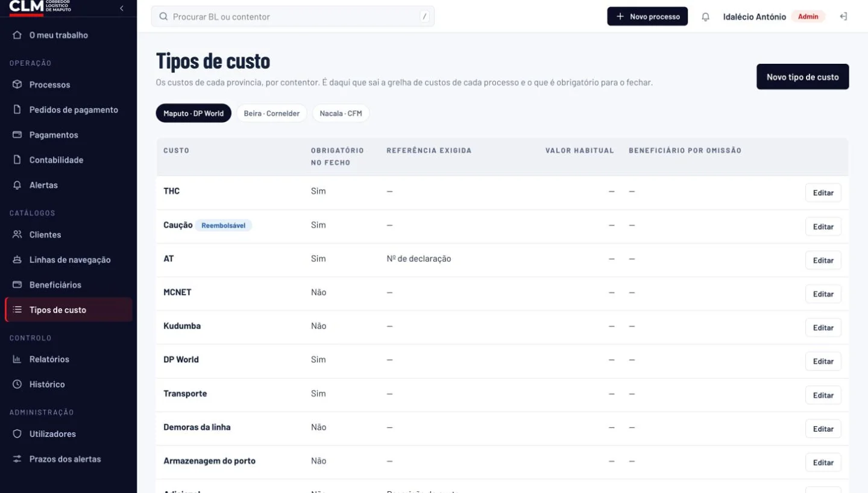Image resolution: width=868 pixels, height=493 pixels.
Task: Click the Transporte cost name
Action: coord(185,394)
